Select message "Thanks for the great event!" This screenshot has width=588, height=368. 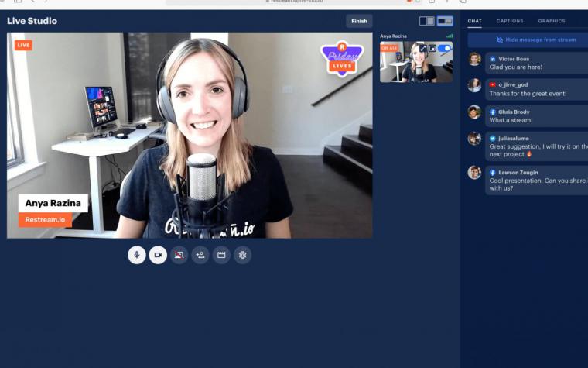528,94
